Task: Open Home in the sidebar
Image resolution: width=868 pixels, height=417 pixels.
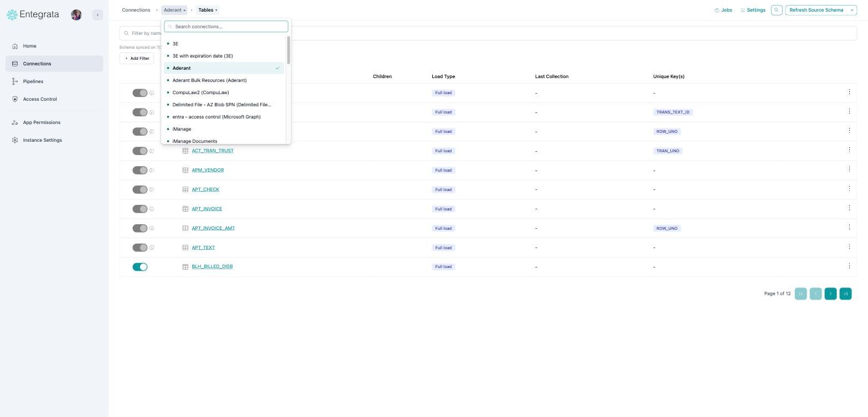Action: point(54,46)
